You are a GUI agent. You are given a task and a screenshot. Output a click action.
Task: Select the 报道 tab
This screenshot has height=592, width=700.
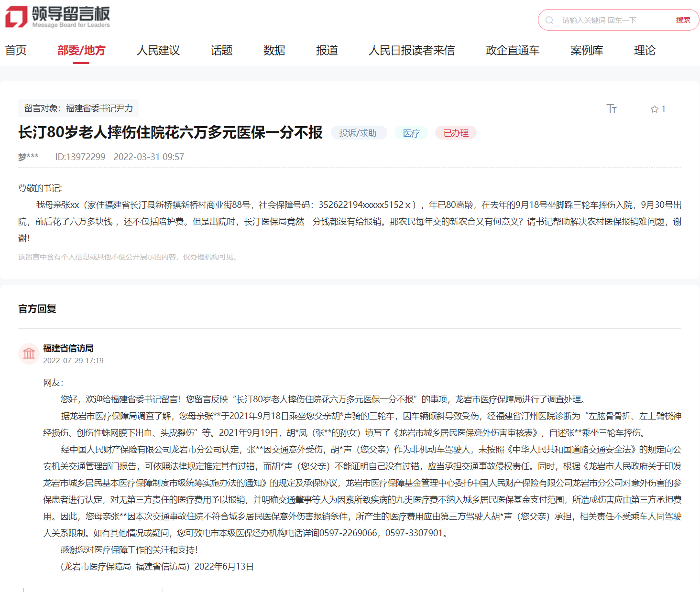click(327, 50)
